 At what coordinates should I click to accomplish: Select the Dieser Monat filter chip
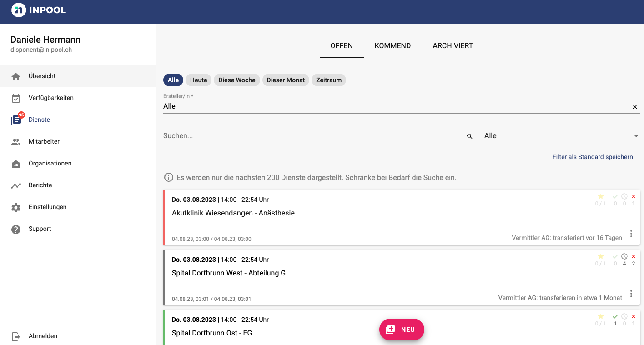click(286, 80)
